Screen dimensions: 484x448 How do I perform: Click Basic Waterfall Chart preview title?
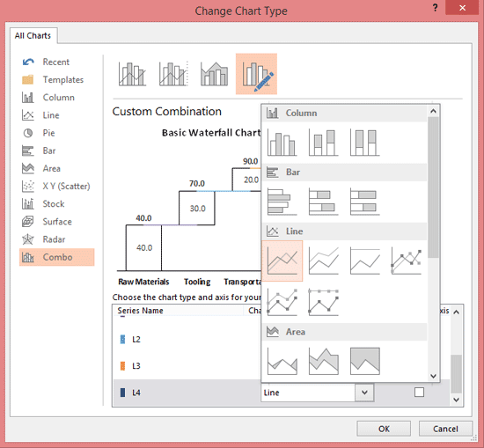tap(211, 133)
